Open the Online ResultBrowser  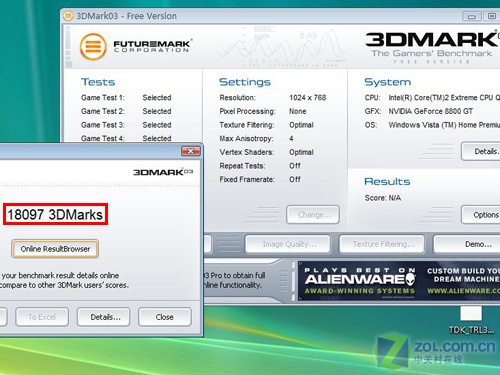click(x=55, y=249)
